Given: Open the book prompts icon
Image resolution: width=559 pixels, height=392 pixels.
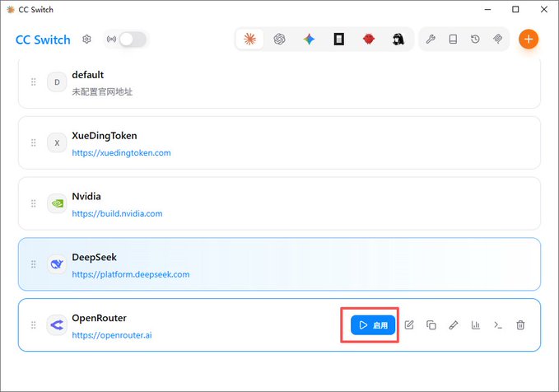Looking at the screenshot, I should (x=453, y=39).
